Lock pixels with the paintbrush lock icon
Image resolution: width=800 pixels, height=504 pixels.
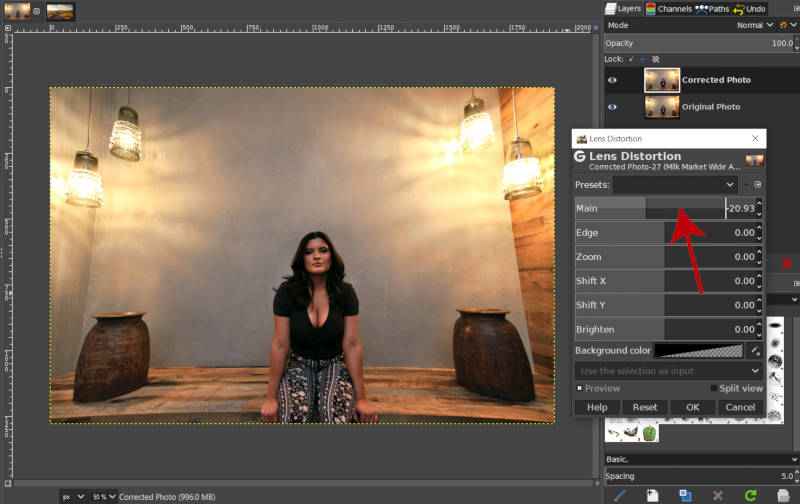pos(631,59)
